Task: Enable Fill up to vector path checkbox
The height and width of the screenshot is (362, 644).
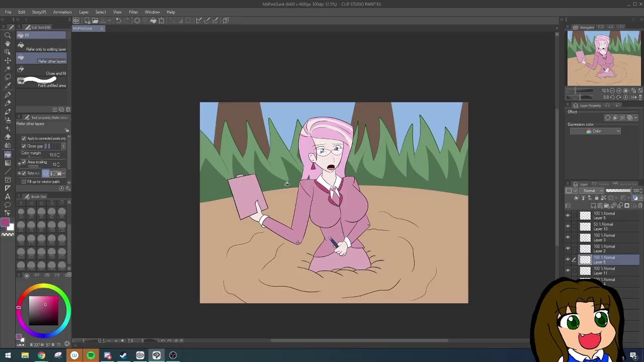Action: pos(24,182)
